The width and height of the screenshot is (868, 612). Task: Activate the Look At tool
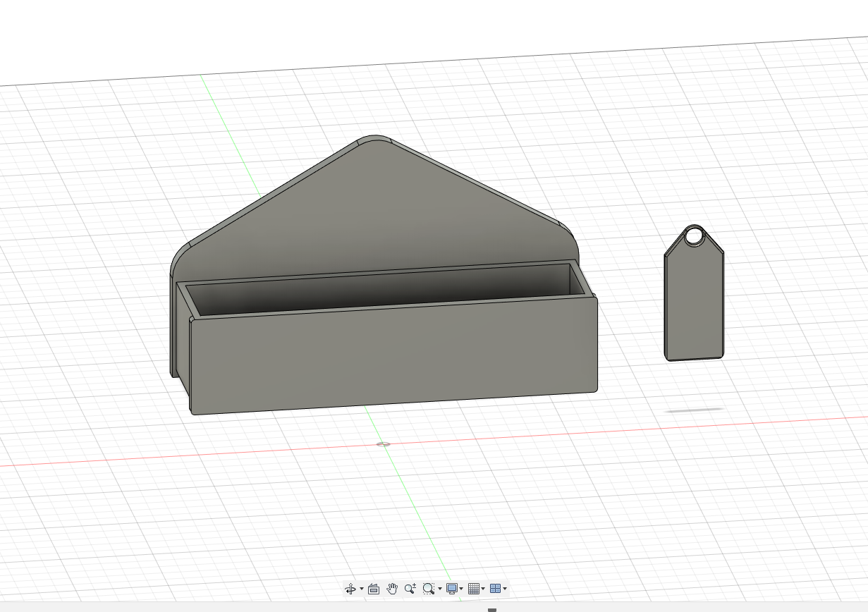[x=374, y=589]
